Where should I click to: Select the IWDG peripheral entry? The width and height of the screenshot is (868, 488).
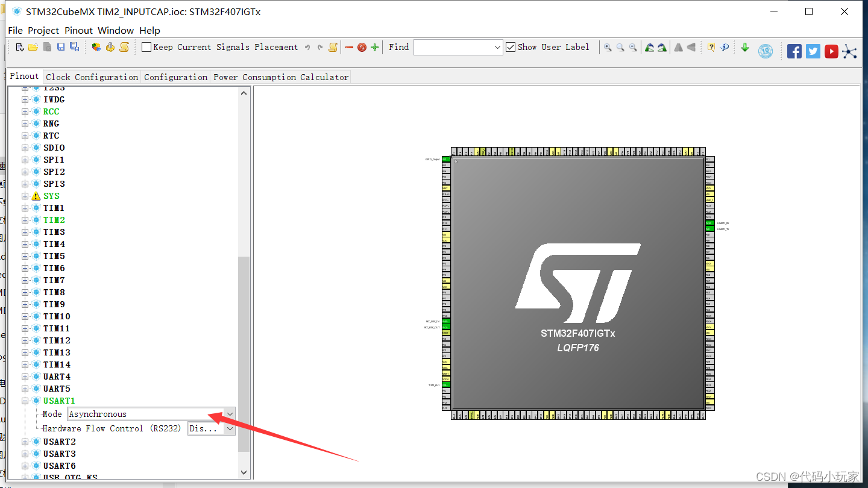(54, 99)
